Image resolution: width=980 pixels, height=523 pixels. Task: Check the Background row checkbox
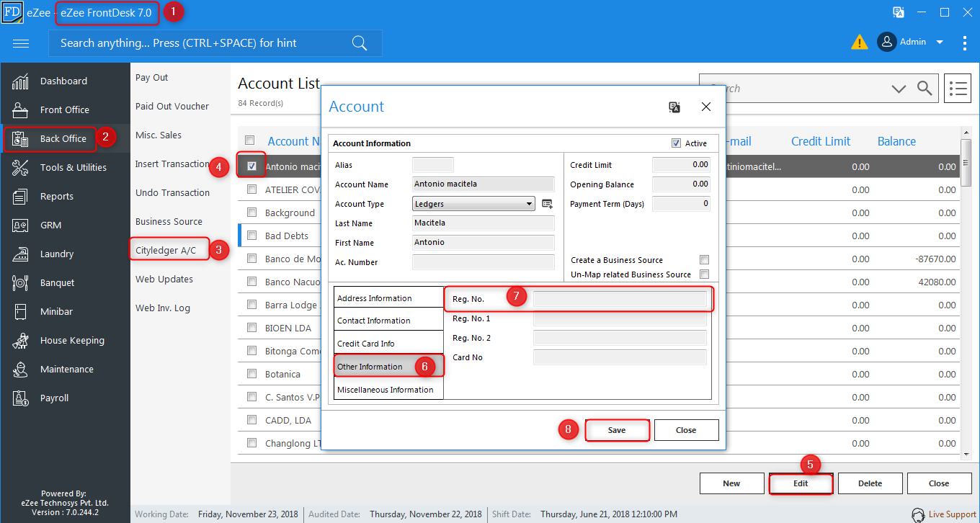click(x=251, y=213)
